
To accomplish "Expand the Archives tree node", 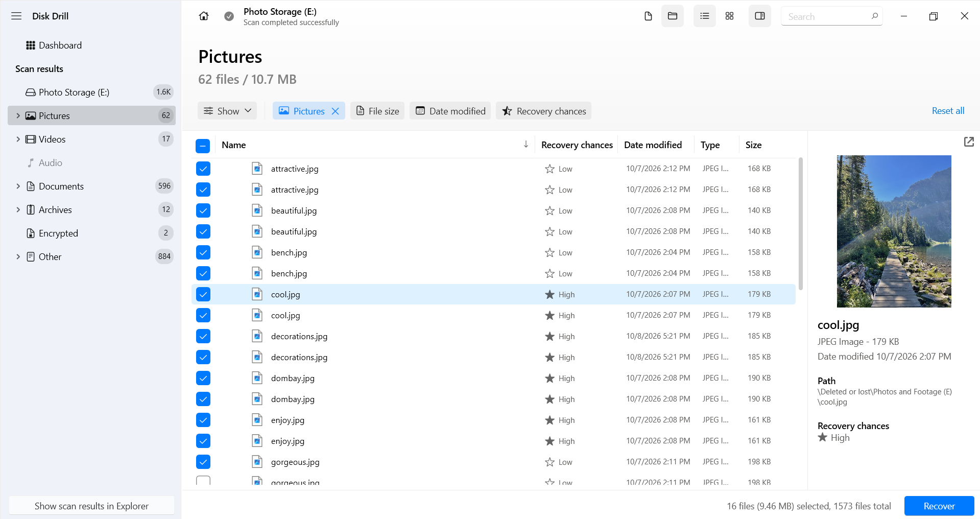I will click(x=18, y=209).
